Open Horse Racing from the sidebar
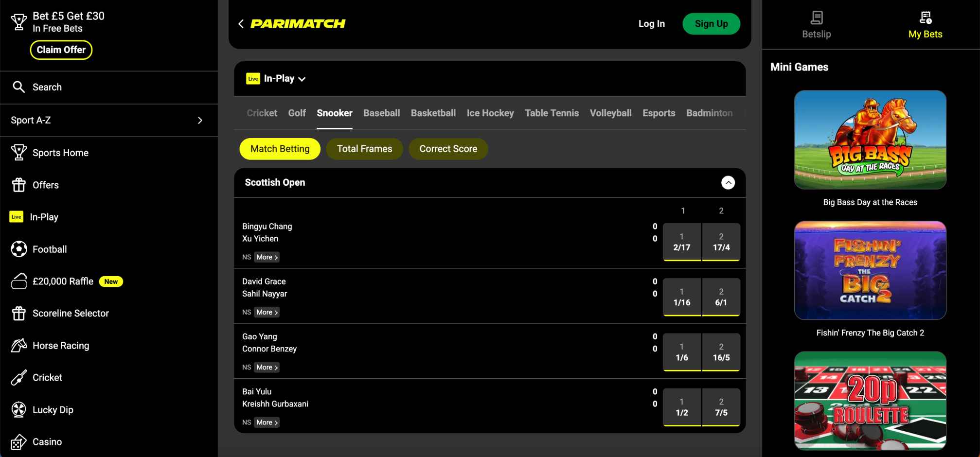980x457 pixels. (x=19, y=345)
